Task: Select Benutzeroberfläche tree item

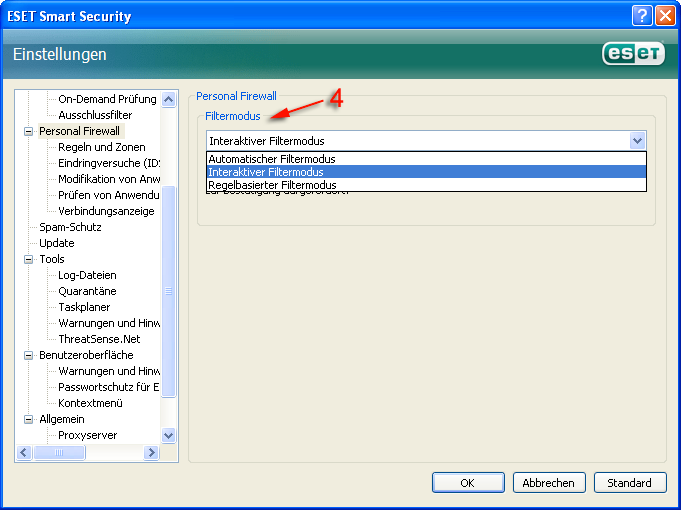Action: 86,355
